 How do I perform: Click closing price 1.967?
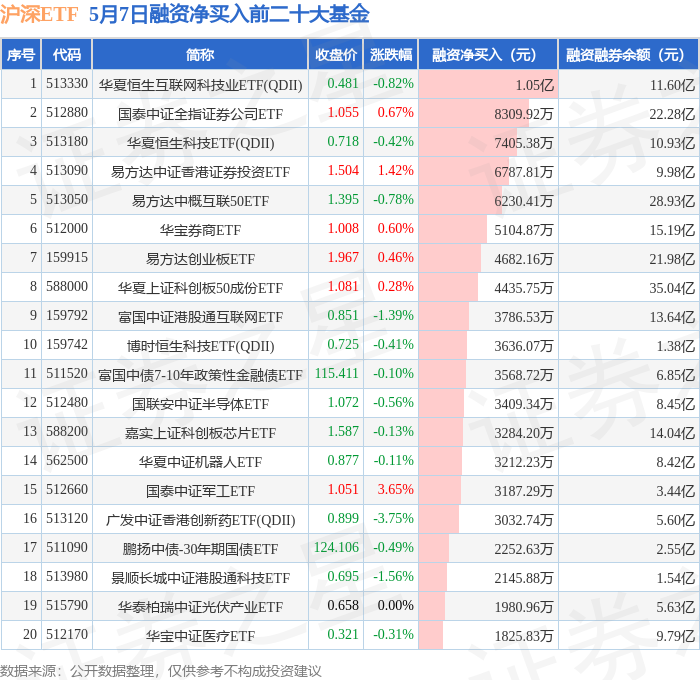point(343,258)
